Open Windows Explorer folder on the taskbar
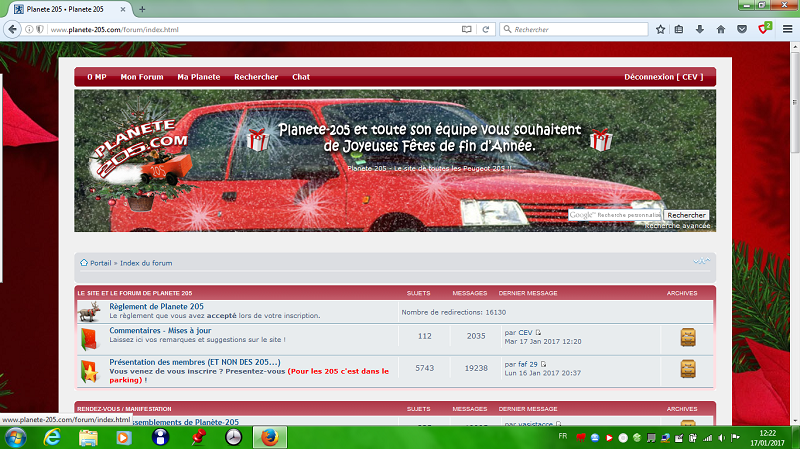This screenshot has height=449, width=800. coord(88,438)
